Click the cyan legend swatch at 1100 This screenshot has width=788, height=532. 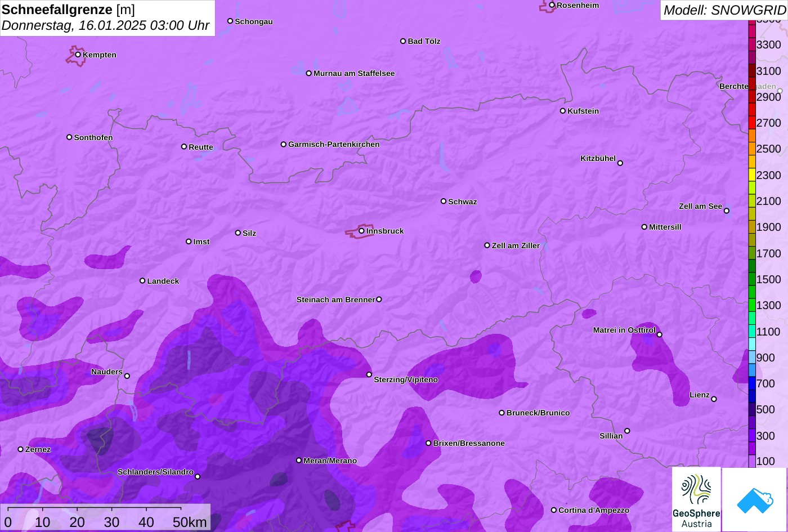click(x=752, y=332)
